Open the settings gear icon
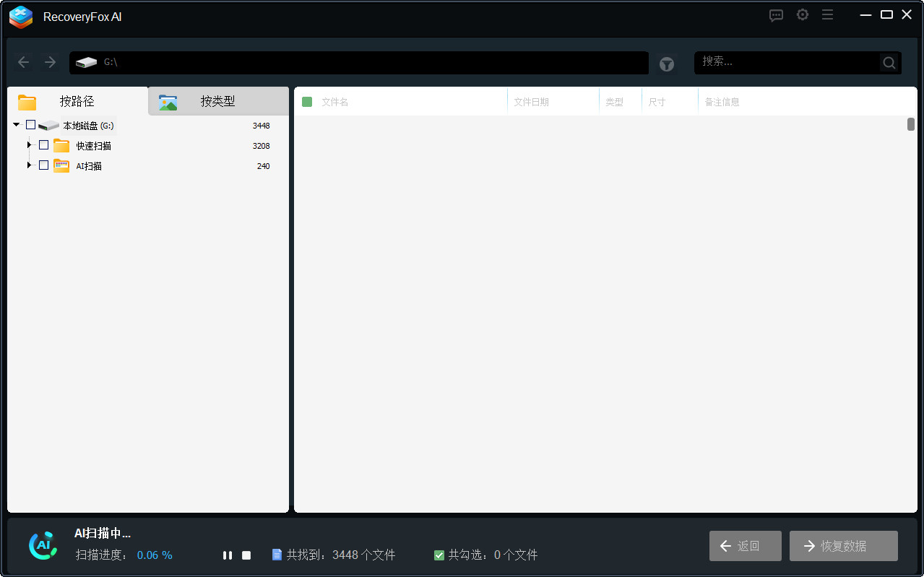The width and height of the screenshot is (924, 577). (x=802, y=14)
